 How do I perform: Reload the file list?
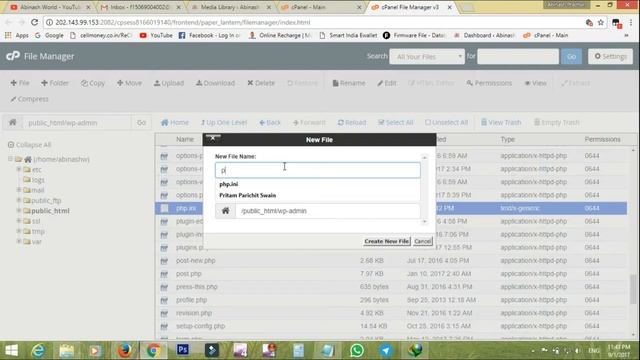[x=352, y=122]
